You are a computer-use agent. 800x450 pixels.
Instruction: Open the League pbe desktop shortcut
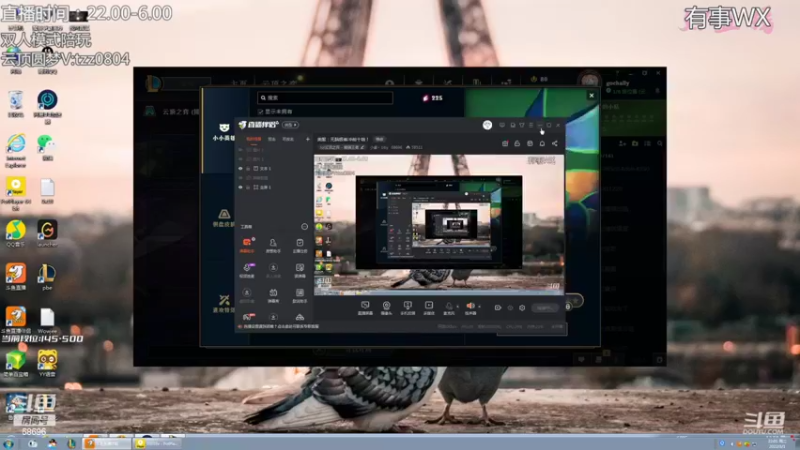click(47, 277)
